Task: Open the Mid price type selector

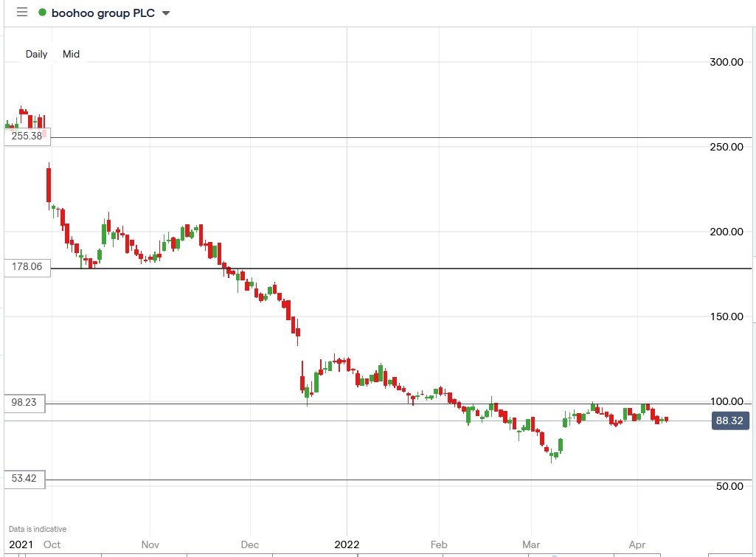Action: [x=71, y=54]
